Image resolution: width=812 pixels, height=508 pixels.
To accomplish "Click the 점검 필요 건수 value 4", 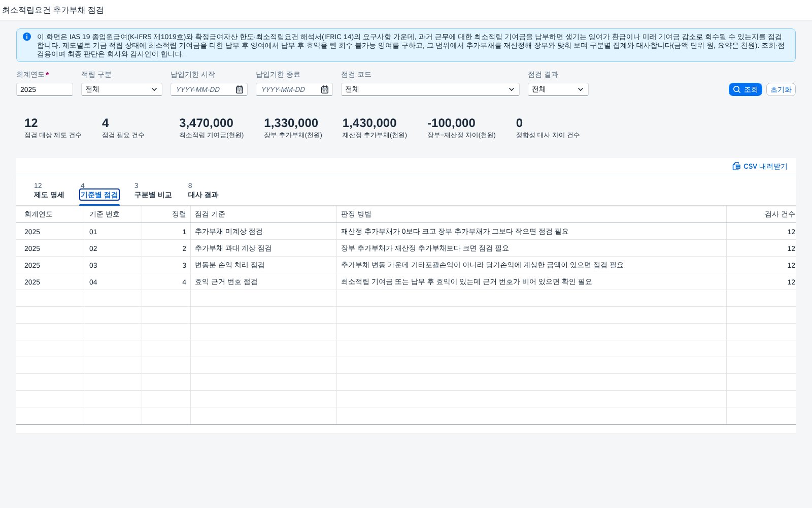I will pyautogui.click(x=105, y=123).
